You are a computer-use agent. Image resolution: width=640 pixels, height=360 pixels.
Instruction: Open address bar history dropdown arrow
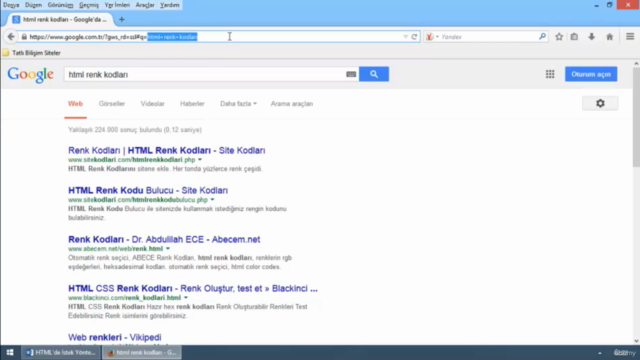[405, 37]
